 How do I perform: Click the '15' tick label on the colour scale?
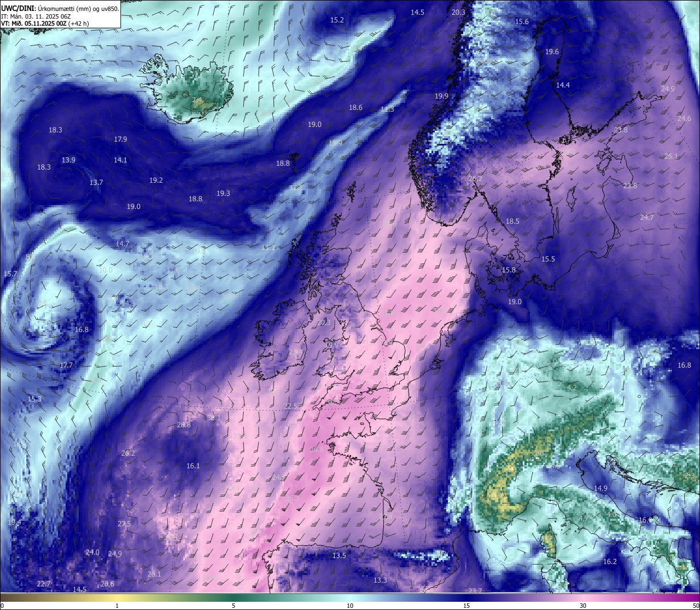coord(466,606)
